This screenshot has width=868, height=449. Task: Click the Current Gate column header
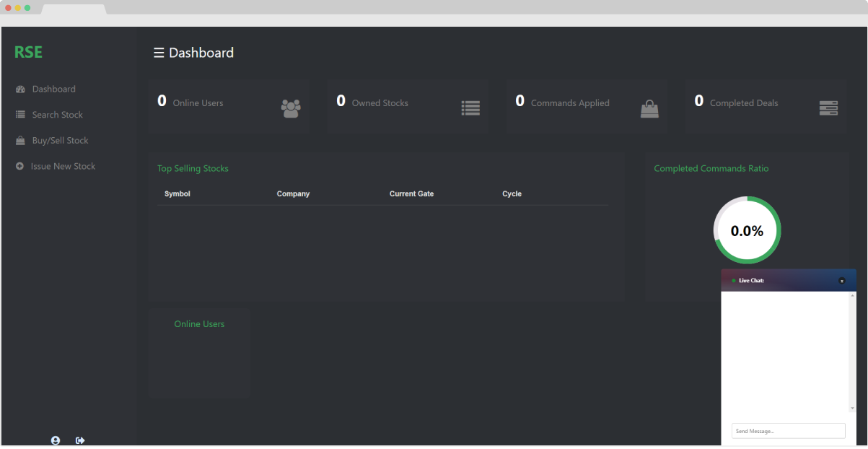coord(411,193)
